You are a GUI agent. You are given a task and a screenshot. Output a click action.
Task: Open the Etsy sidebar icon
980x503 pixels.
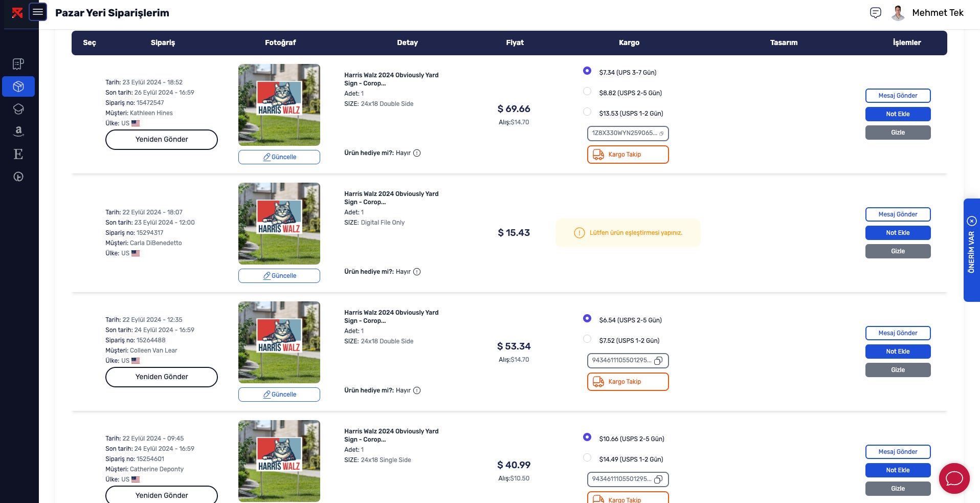tap(18, 154)
